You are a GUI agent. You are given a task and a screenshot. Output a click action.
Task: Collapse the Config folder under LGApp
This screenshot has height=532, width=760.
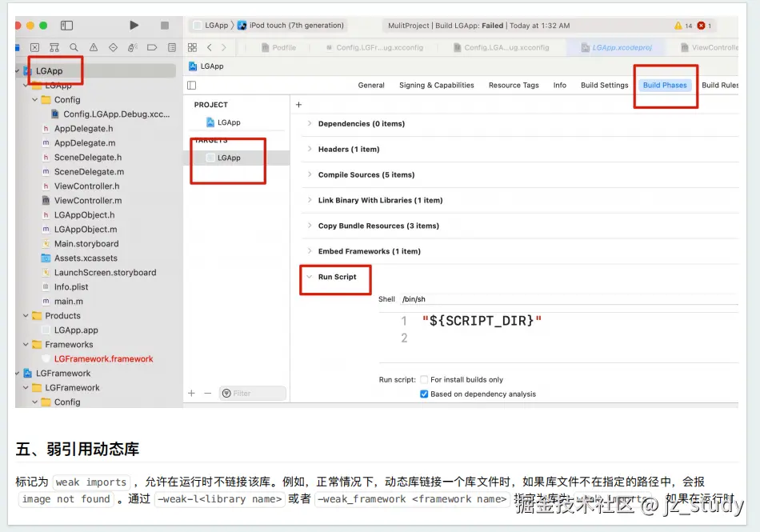[x=35, y=100]
